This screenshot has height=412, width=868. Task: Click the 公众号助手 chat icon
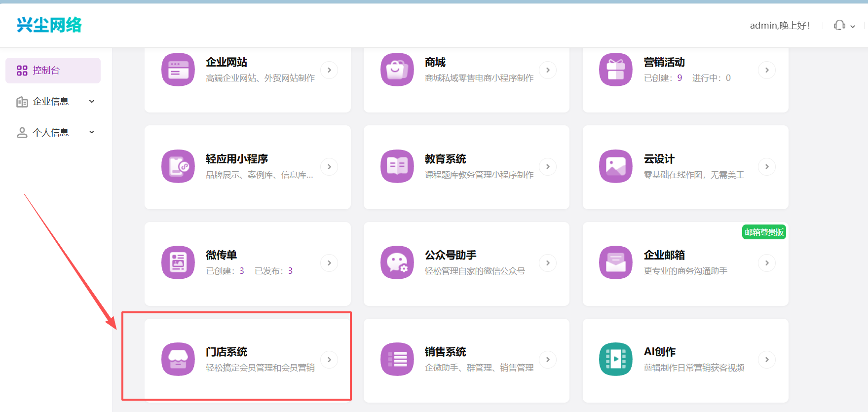click(397, 262)
